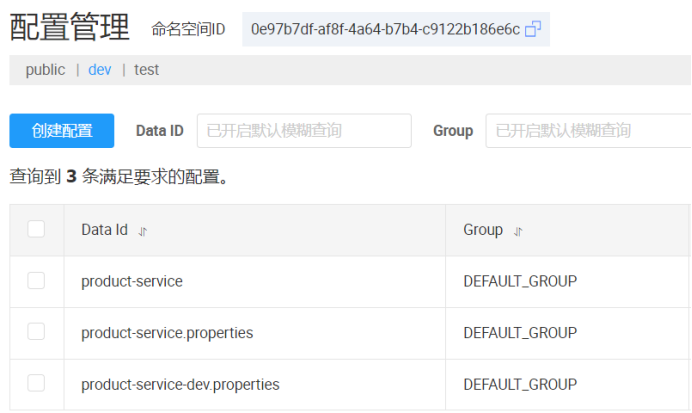Click the 查询到 3 条满足要求的配置 result text
Image resolution: width=692 pixels, height=413 pixels.
point(119,176)
